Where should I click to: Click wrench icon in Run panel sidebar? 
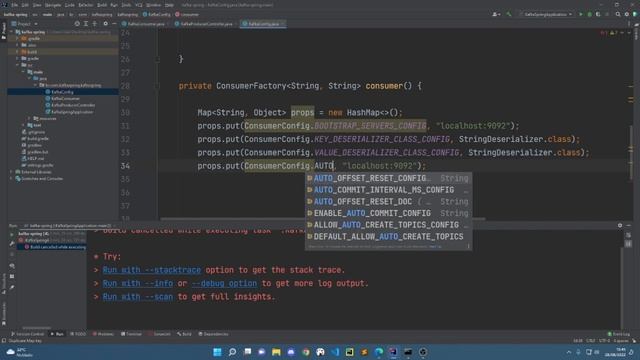(x=11, y=244)
